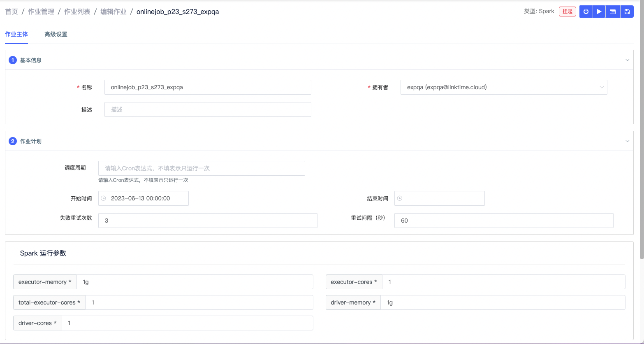Screen dimensions: 644x344
Task: Click the 基本信息 section title
Action: [x=31, y=60]
